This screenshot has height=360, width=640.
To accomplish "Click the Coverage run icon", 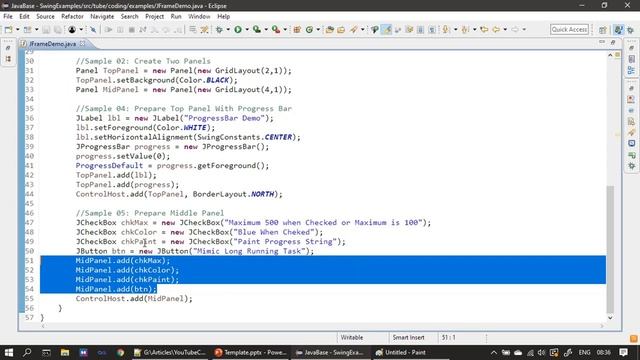I will (257, 29).
